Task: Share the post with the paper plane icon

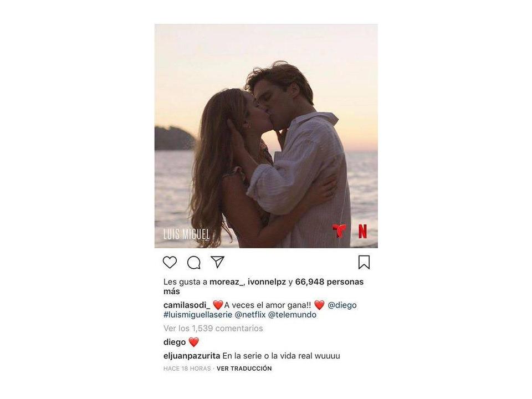Action: [x=217, y=262]
